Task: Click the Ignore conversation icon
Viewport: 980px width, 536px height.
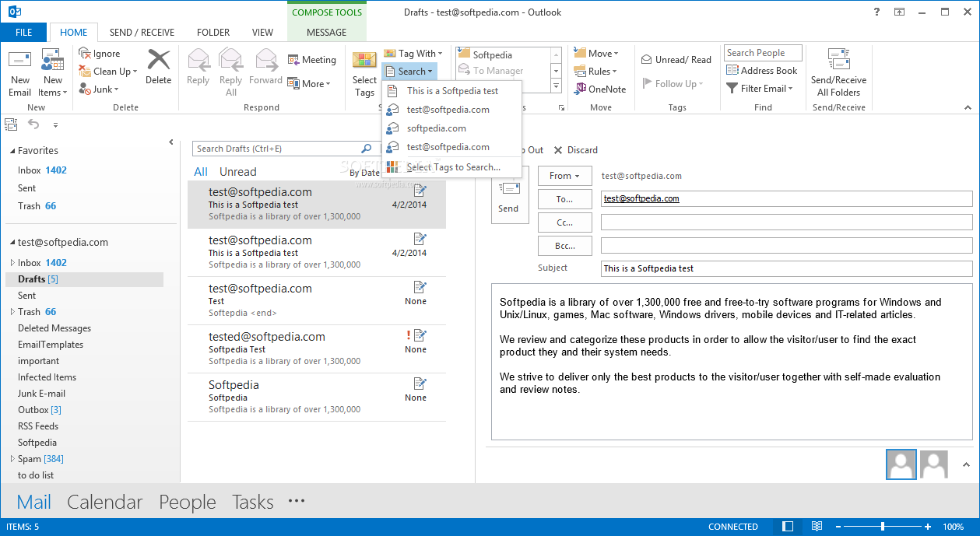Action: coord(86,54)
